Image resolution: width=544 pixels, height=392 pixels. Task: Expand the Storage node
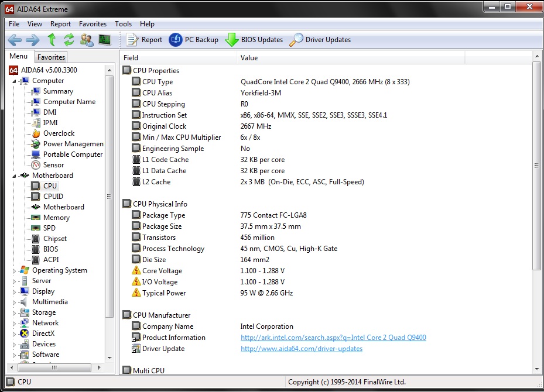[x=14, y=313]
